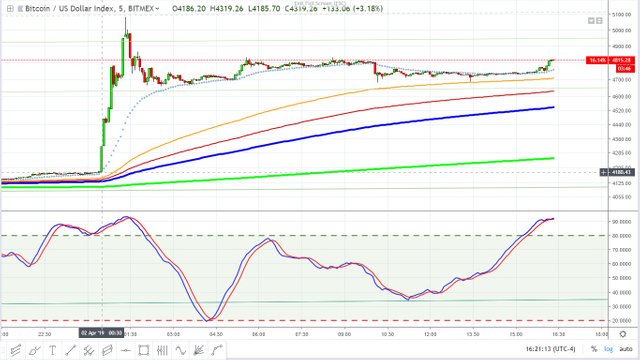Select the fan lines tool
This screenshot has width=640, height=360.
(199, 350)
